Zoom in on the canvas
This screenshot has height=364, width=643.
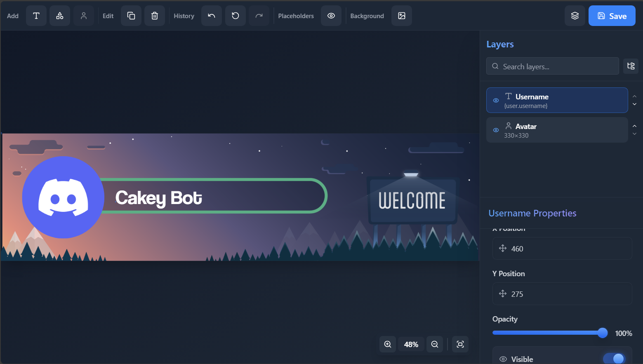point(388,344)
